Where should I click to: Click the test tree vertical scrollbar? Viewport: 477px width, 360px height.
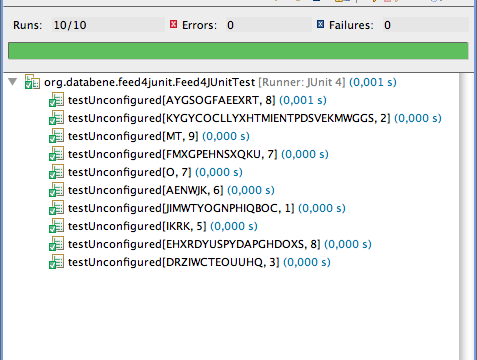pos(467,217)
